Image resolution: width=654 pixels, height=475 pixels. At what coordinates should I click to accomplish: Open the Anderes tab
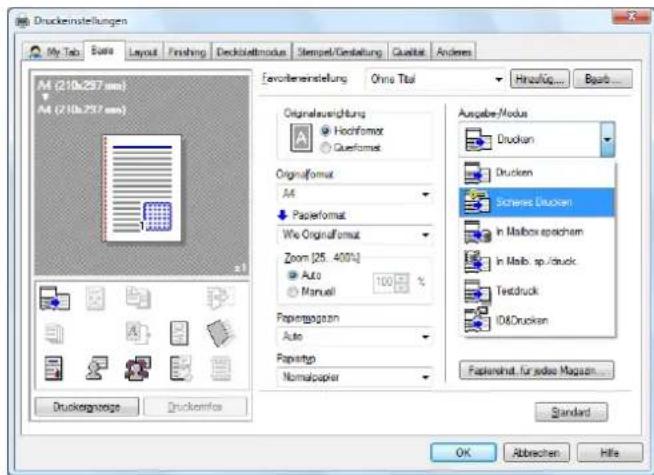point(454,52)
